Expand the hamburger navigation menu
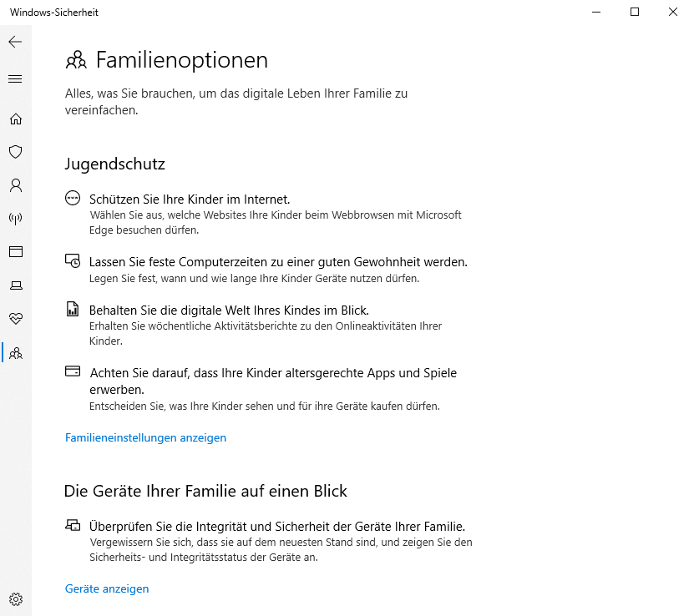689x616 pixels. pos(15,78)
